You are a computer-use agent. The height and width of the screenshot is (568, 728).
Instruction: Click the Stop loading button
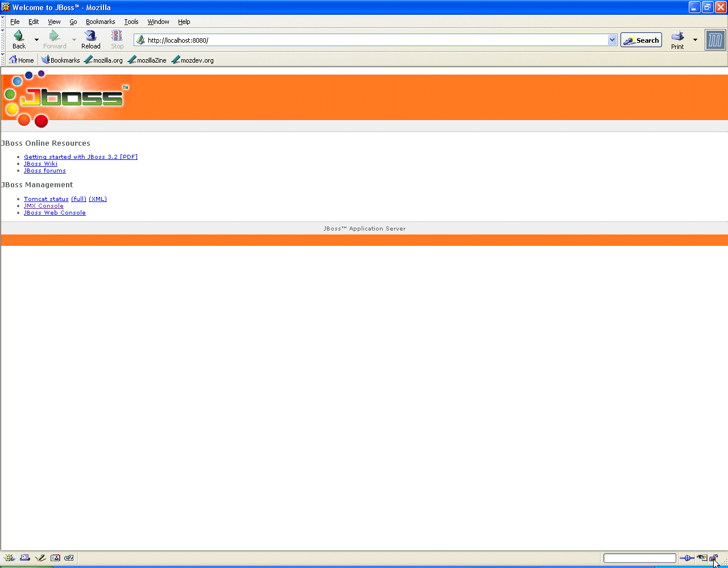[x=117, y=40]
